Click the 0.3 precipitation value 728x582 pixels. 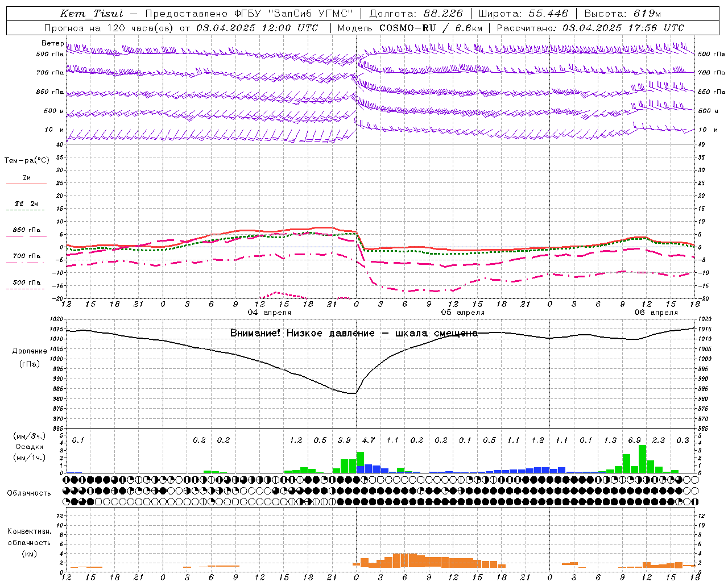click(683, 440)
